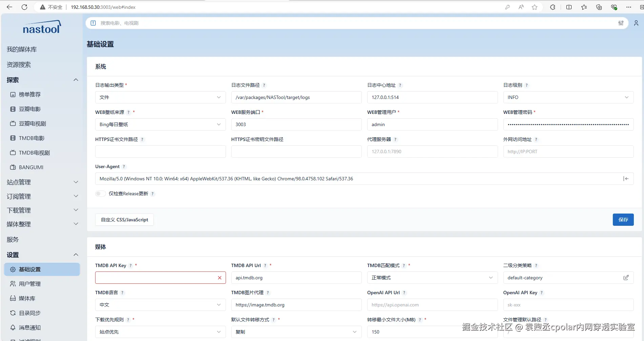Image resolution: width=644 pixels, height=341 pixels.
Task: Click the password key icon in address bar
Action: 507,7
